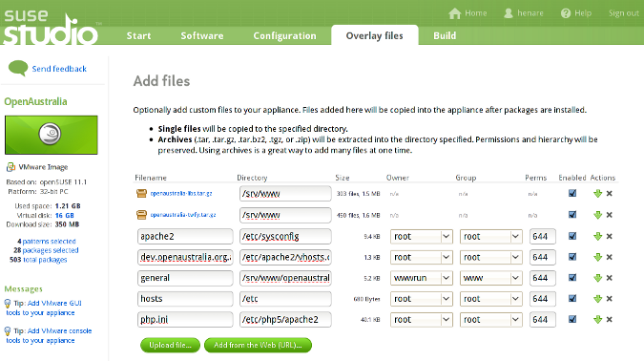Remove the general file with X
This screenshot has width=644, height=361.
(x=610, y=278)
